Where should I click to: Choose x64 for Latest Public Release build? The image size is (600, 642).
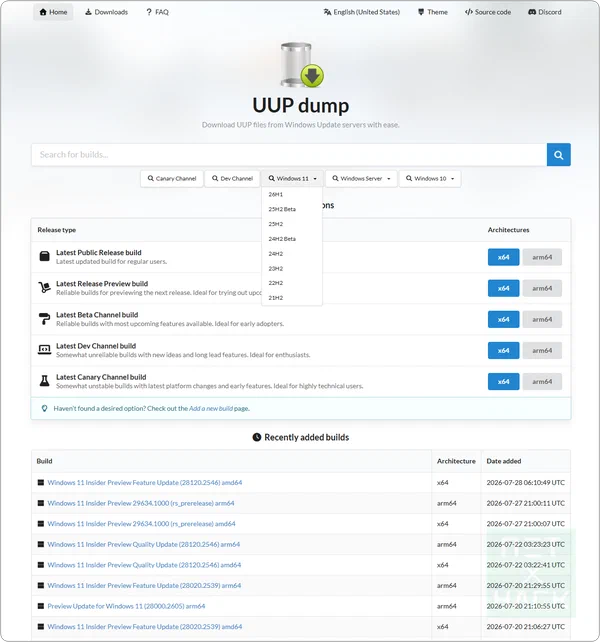(503, 257)
